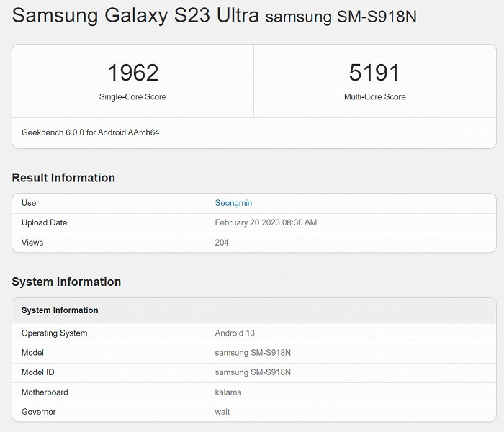Click the System Information section heading above the table
Screen dimensions: 504x432
66,282
